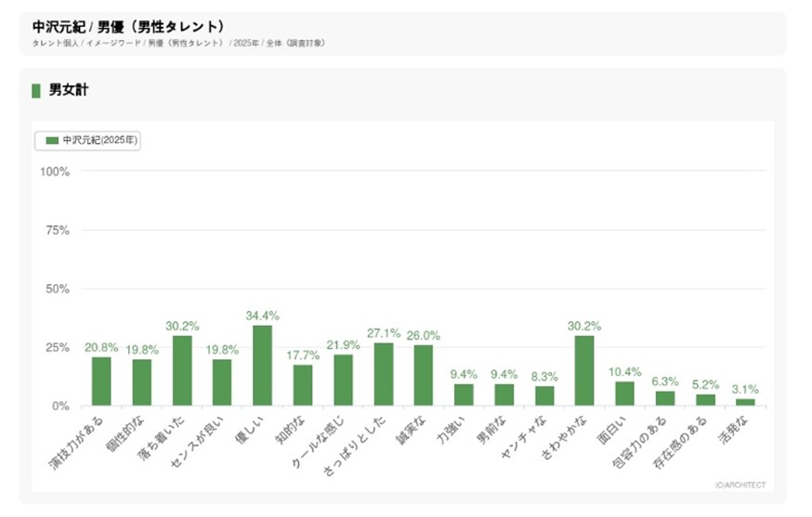Click the クールな感じ bar at 21.9%
Screen dimensions: 812x517
[344, 381]
